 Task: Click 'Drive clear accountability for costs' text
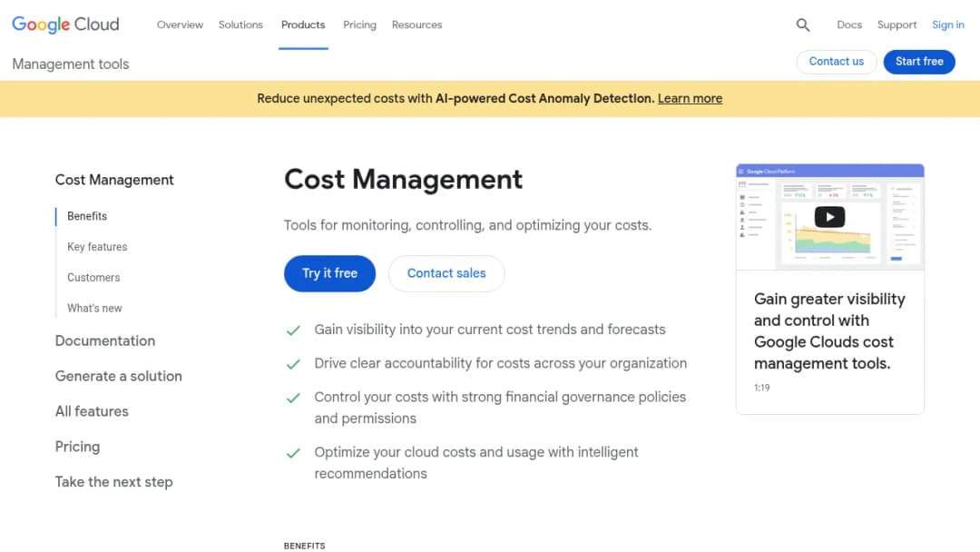point(501,363)
